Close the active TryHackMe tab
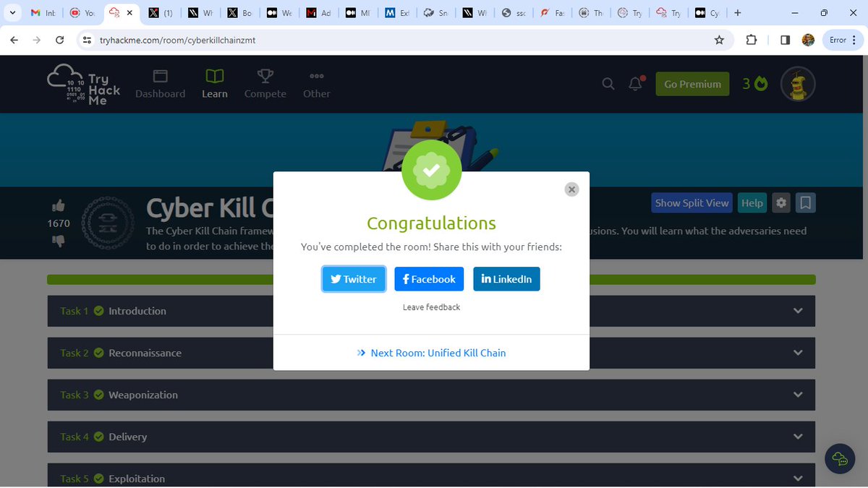The height and width of the screenshot is (488, 868). (x=129, y=13)
